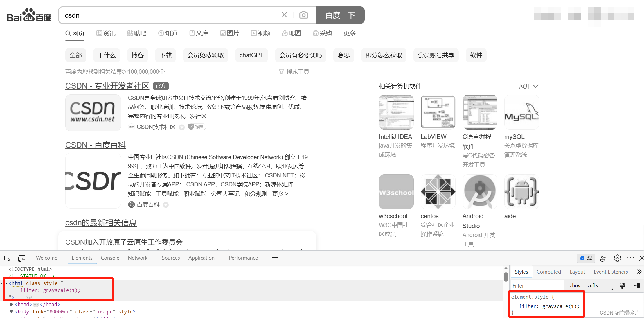Open the 82 issues counter badge
The image size is (644, 318).
(x=586, y=258)
